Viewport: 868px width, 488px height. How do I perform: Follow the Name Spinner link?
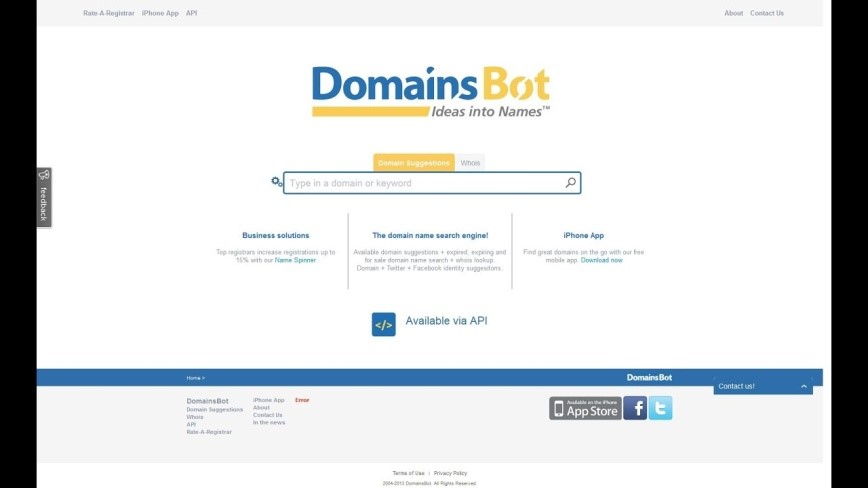(295, 260)
